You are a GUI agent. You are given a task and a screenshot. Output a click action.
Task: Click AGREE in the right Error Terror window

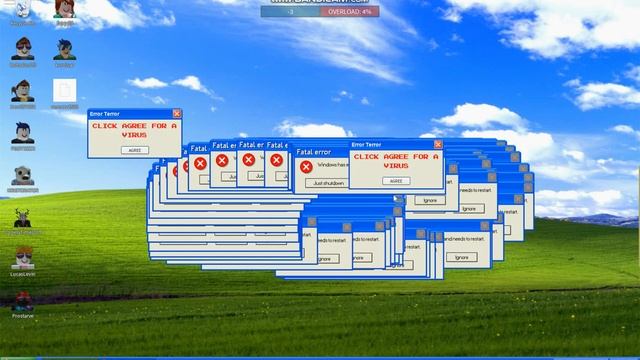coord(396,181)
